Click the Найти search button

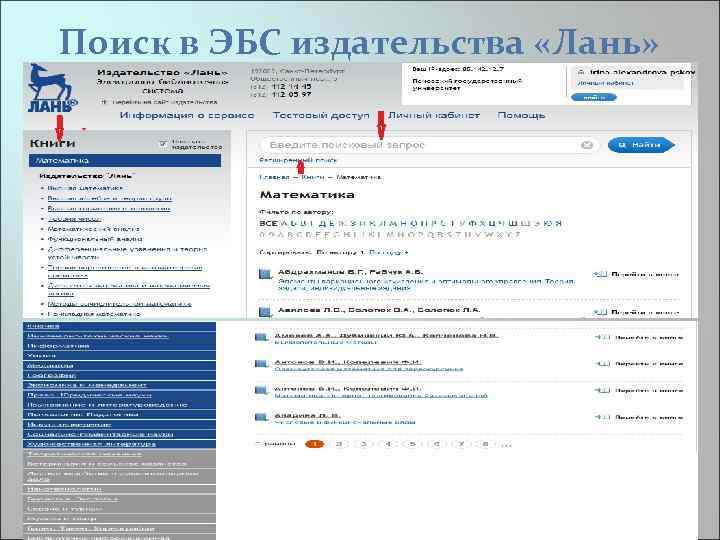coord(641,145)
